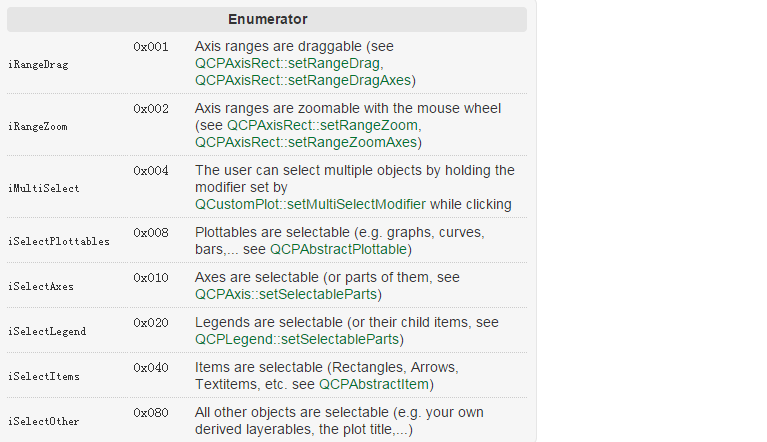Visit the QCPLegend::setSelectableParts link
767x442 pixels.
point(297,339)
